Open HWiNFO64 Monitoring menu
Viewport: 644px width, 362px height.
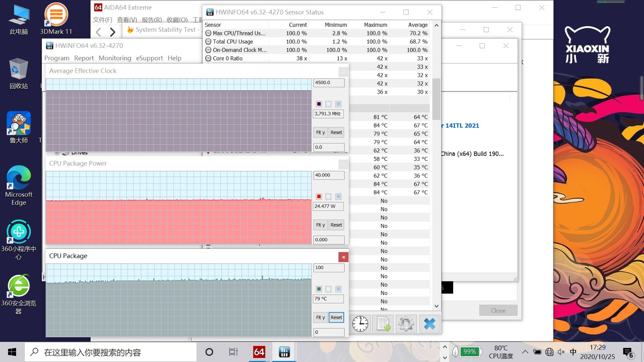pos(115,58)
